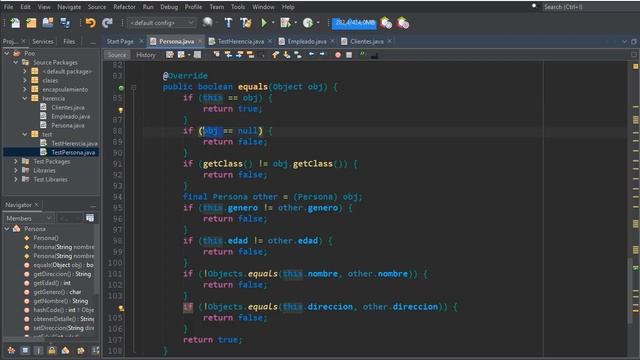The height and width of the screenshot is (360, 640).
Task: Close the Persona.java tab
Action: click(200, 41)
